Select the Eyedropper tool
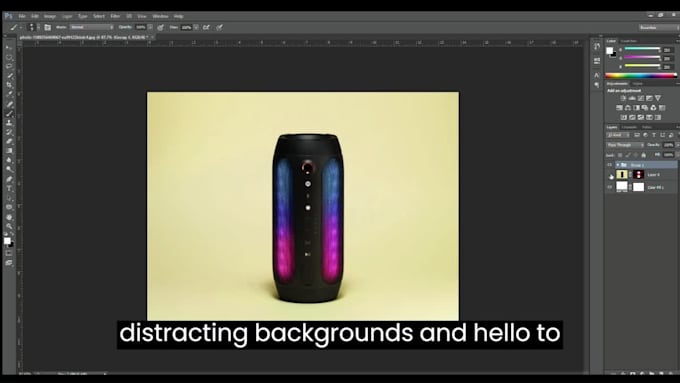Viewport: 680px width, 383px height. [9, 95]
